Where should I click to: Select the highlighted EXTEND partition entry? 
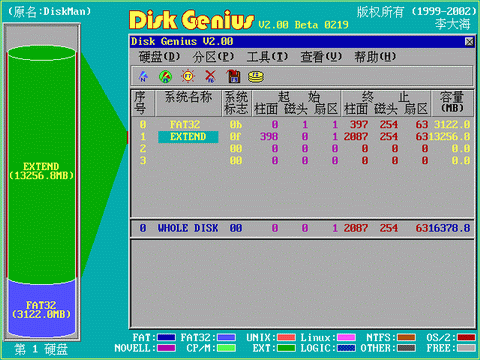pos(188,137)
